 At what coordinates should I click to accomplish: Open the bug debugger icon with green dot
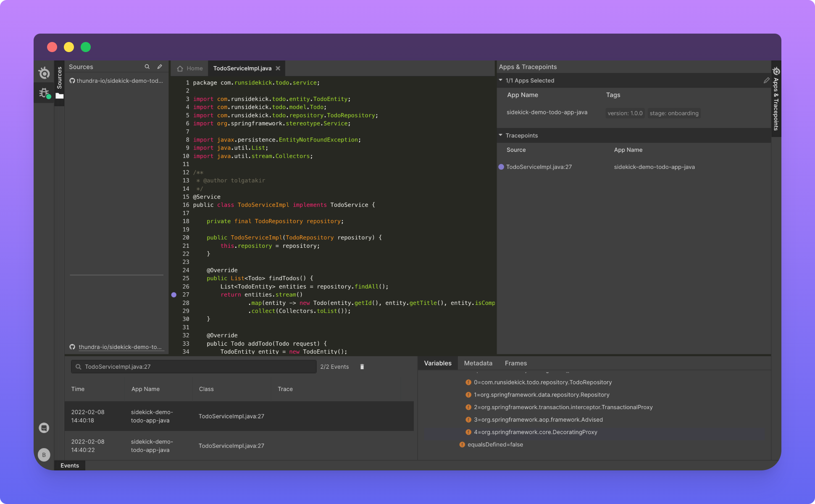[44, 93]
